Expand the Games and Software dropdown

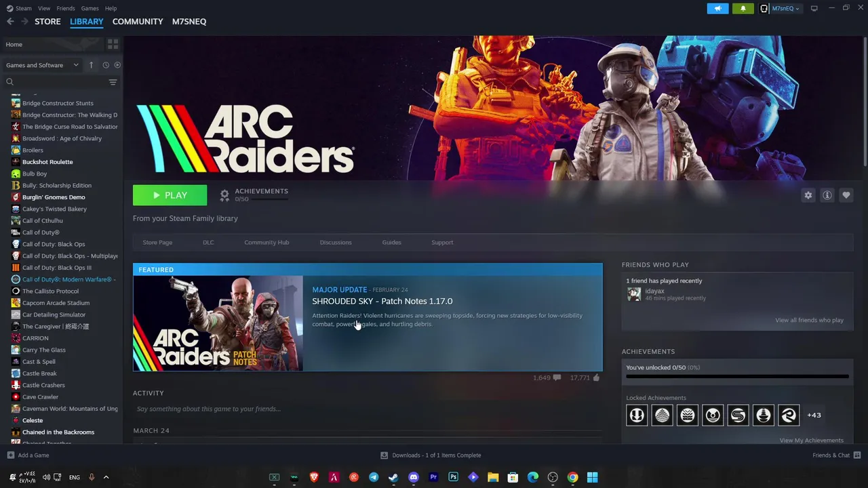[42, 65]
